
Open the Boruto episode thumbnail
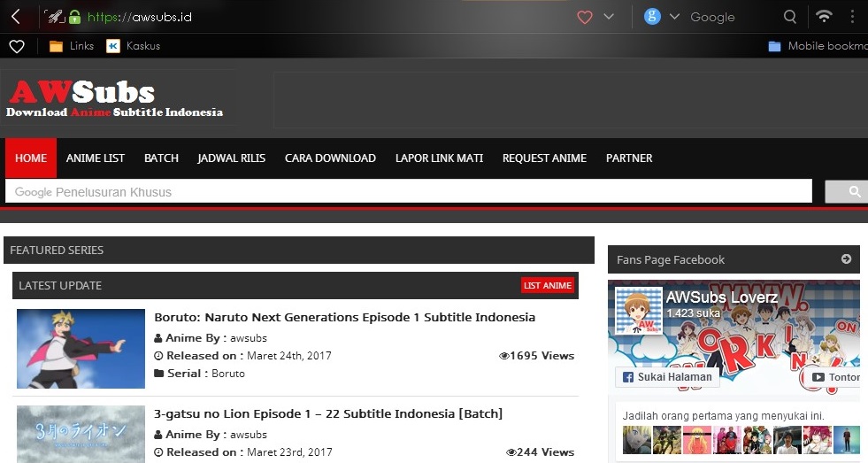pyautogui.click(x=81, y=349)
